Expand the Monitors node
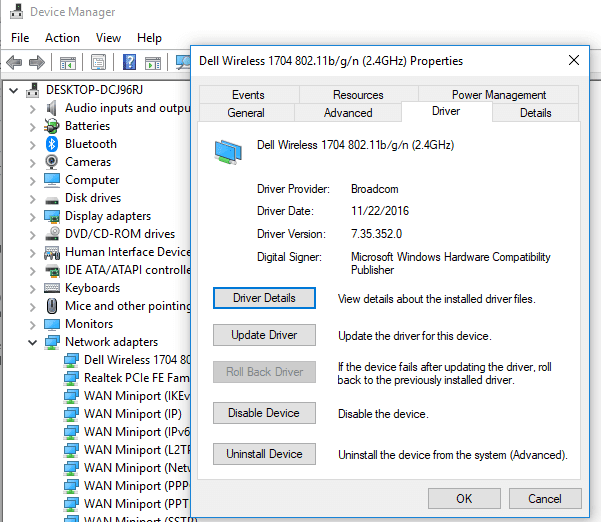Viewport: 601px width, 522px height. click(x=33, y=325)
